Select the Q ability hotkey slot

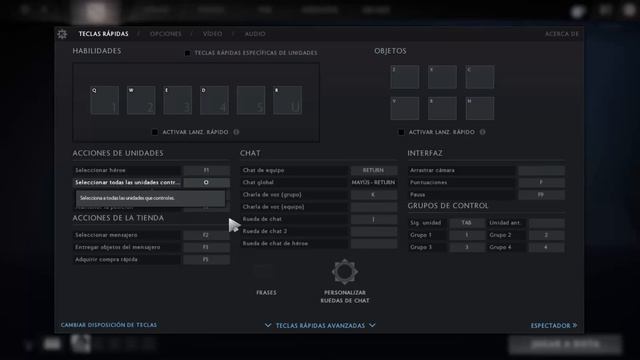[104, 100]
